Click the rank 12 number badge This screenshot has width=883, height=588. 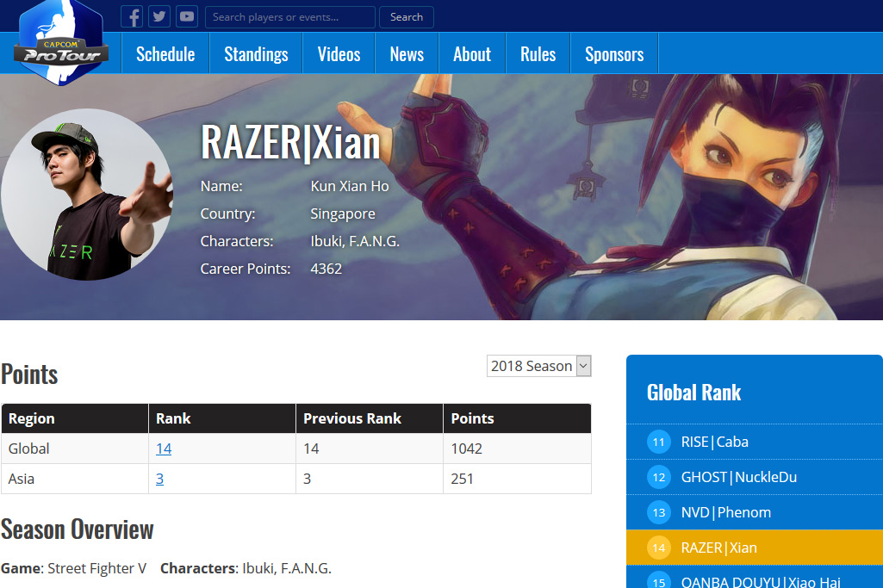point(659,477)
